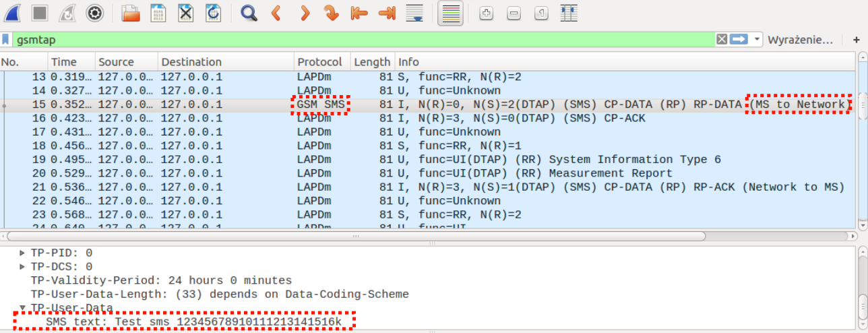Select packet 18 with N(R)=1
The image size is (868, 333).
point(428,146)
